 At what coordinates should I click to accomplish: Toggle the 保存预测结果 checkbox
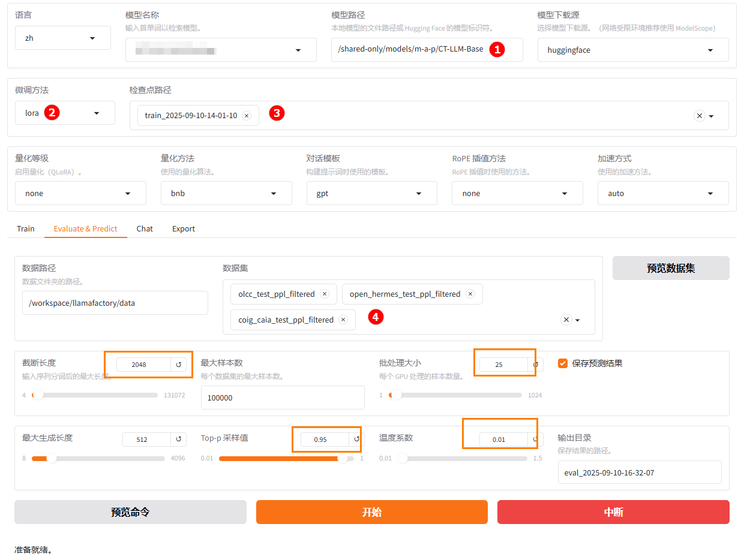(x=563, y=363)
